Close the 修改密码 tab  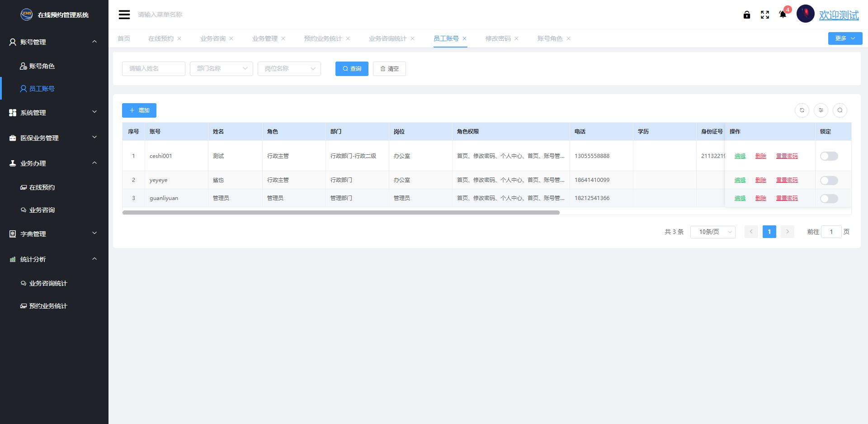[517, 38]
